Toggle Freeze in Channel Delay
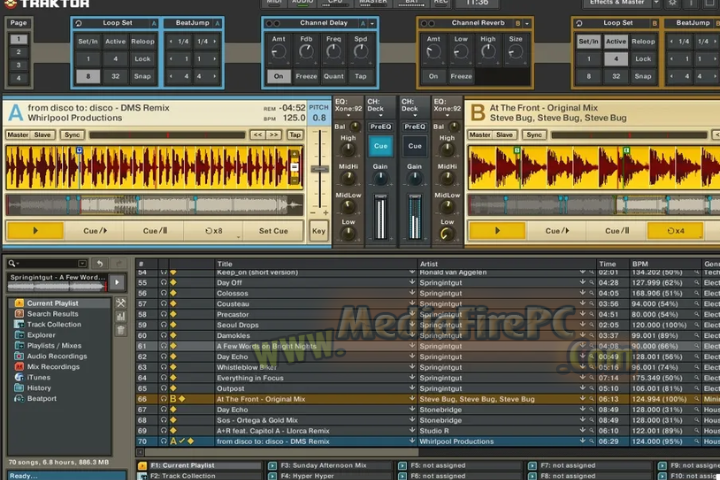 [x=306, y=76]
